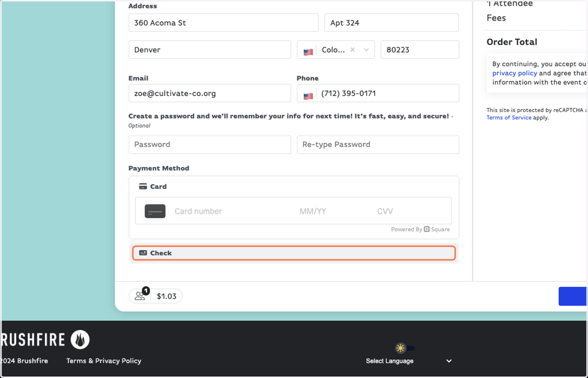
Task: Select the Card payment method header
Action: pos(153,187)
